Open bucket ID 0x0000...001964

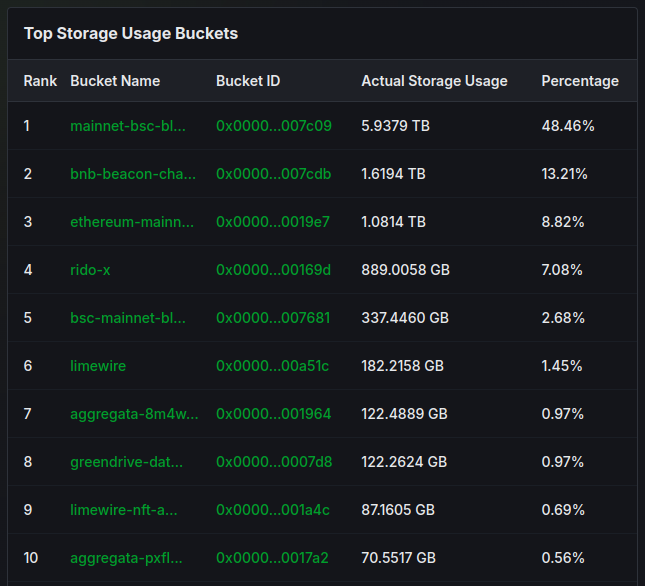[274, 414]
